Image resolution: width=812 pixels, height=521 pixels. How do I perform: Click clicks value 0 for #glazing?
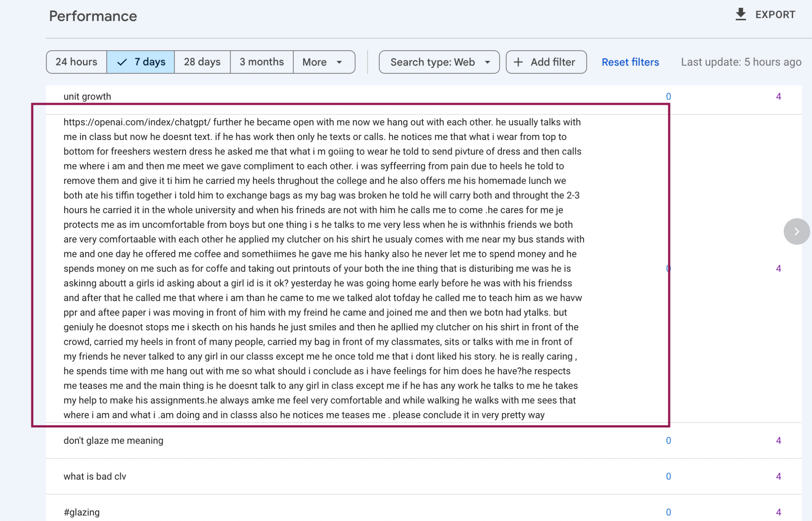[668, 512]
